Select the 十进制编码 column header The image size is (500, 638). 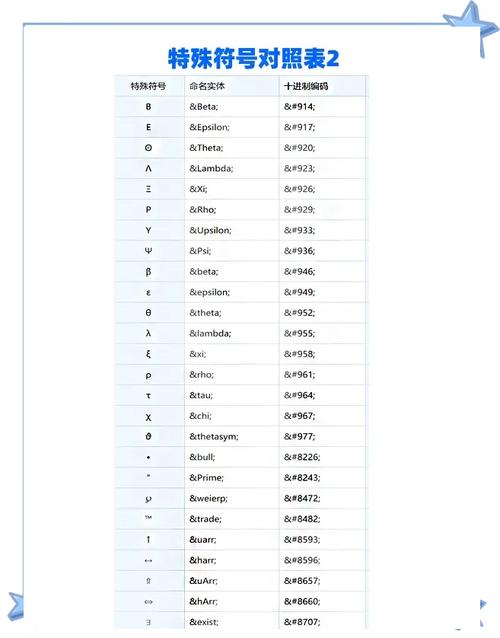pos(306,86)
